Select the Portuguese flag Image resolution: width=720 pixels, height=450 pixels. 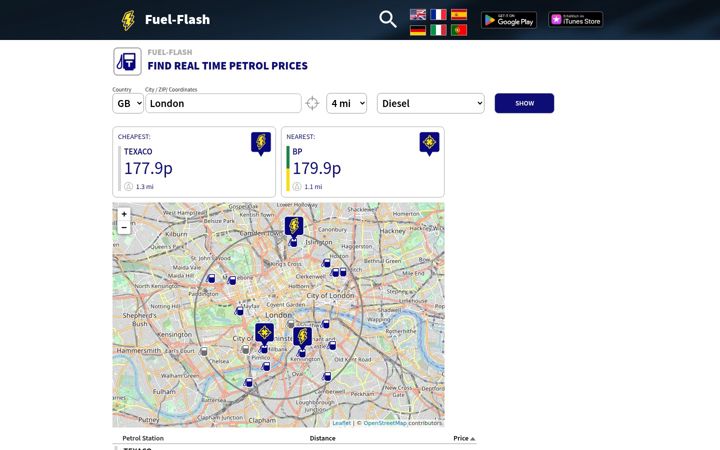click(459, 30)
